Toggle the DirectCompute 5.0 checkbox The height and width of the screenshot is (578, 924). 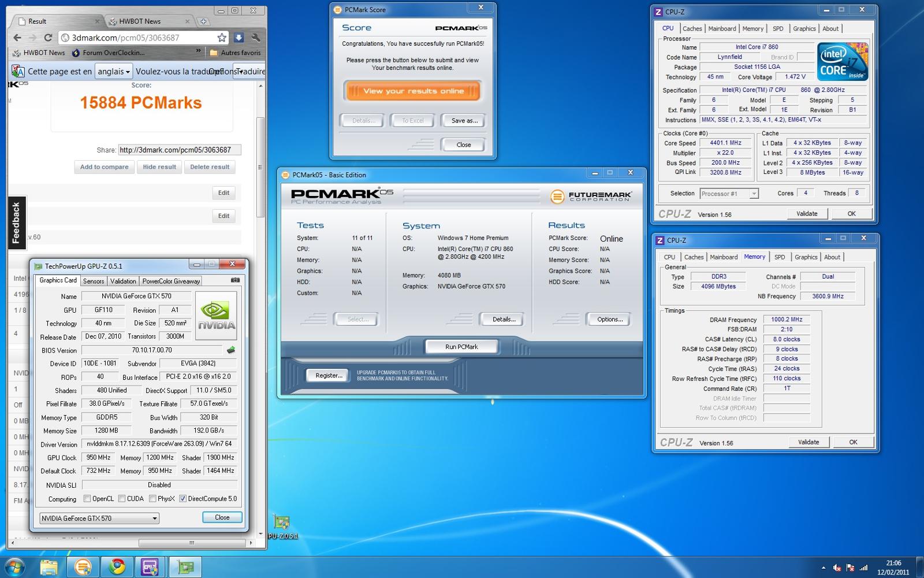(x=182, y=498)
